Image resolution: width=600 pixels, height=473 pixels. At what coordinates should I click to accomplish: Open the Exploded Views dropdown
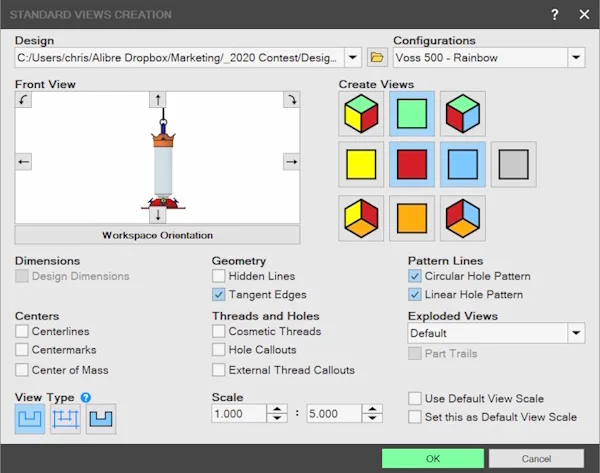click(x=576, y=333)
